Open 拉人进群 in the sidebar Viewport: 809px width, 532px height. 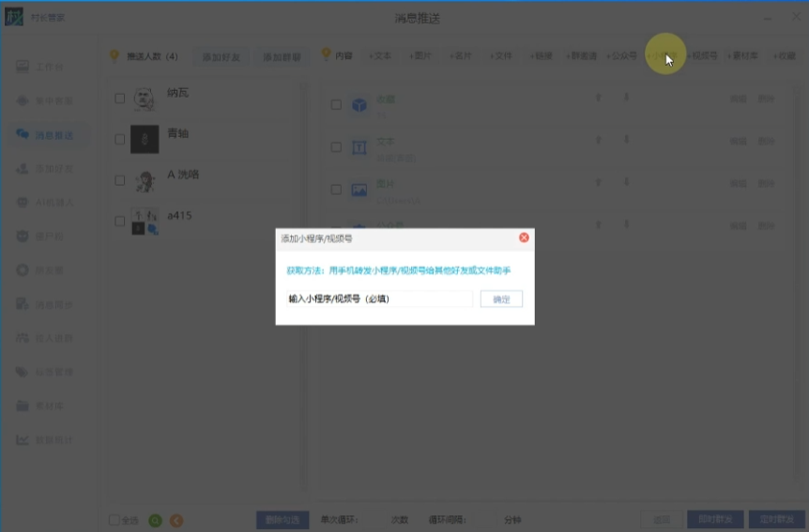pyautogui.click(x=44, y=338)
